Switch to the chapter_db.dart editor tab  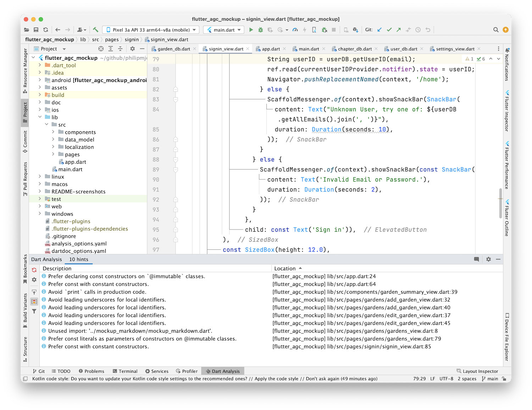pos(354,49)
